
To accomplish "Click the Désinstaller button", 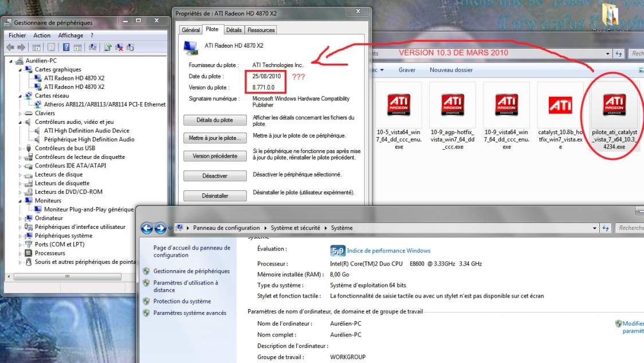I will click(215, 196).
